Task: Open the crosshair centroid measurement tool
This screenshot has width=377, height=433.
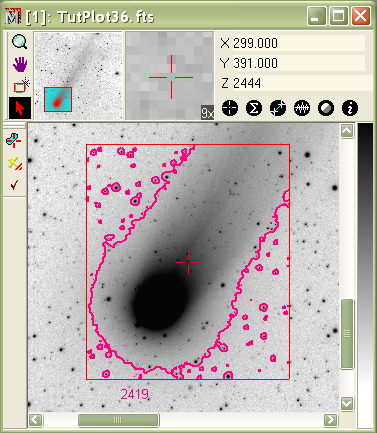Action: [230, 108]
